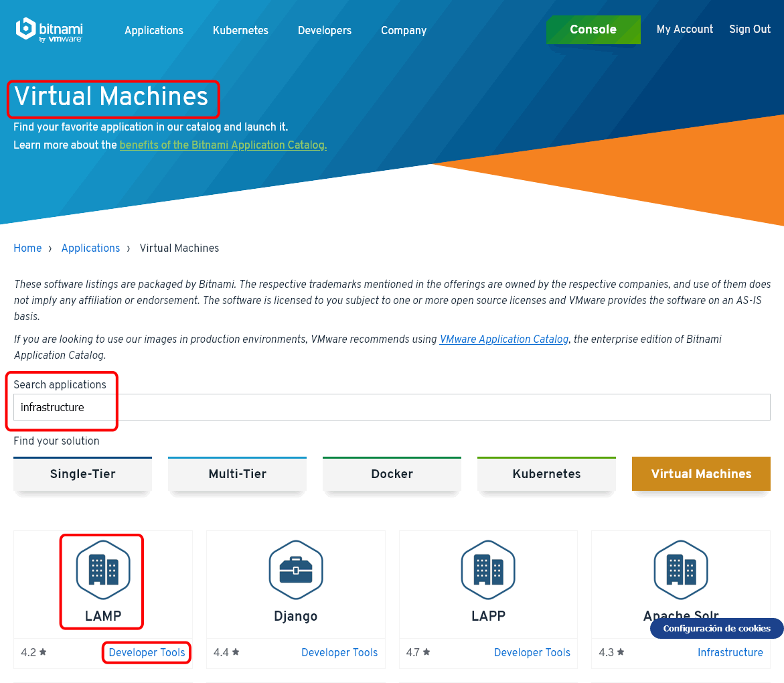Select the Virtual Machines tab

pos(701,473)
